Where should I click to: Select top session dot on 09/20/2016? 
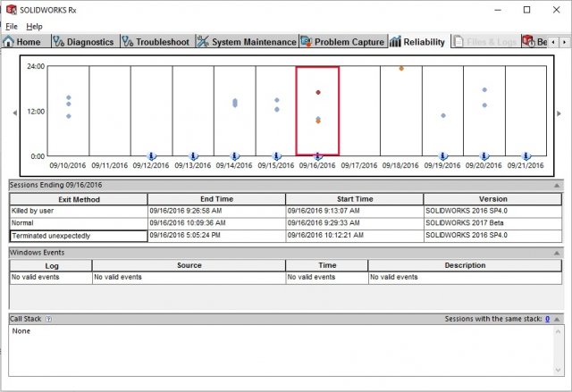[x=484, y=89]
